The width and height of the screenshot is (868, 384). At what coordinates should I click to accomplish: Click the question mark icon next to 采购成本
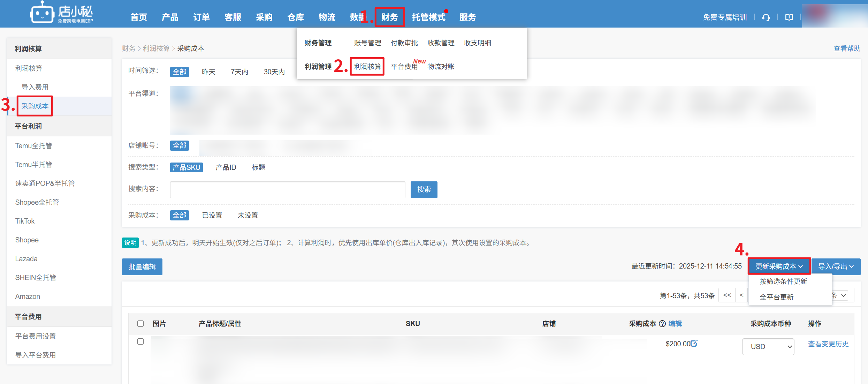(662, 324)
